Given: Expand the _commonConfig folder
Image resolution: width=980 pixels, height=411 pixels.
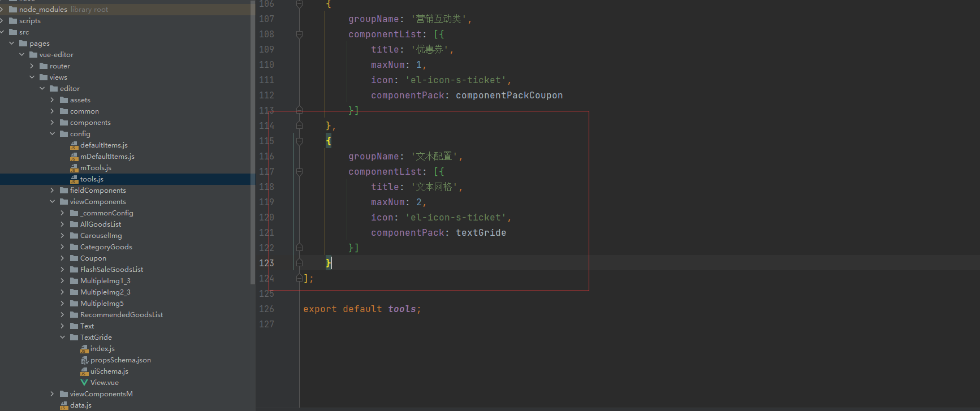Looking at the screenshot, I should (x=62, y=213).
